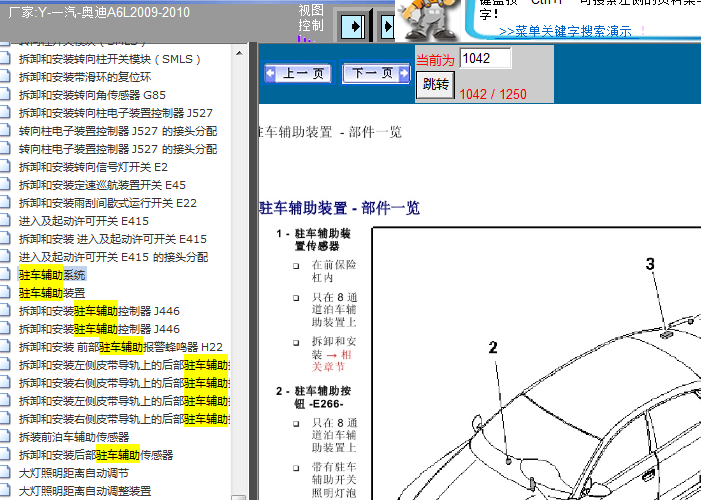Click the first arrow icon beside 视图控制

tap(353, 26)
